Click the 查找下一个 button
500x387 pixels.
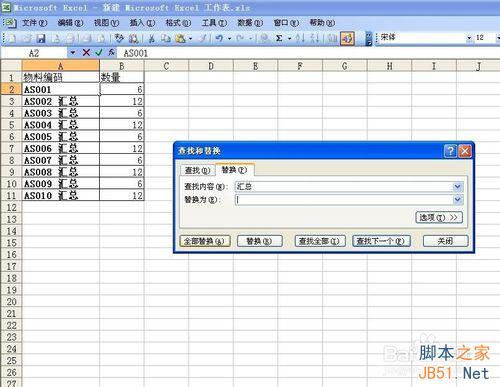(381, 241)
